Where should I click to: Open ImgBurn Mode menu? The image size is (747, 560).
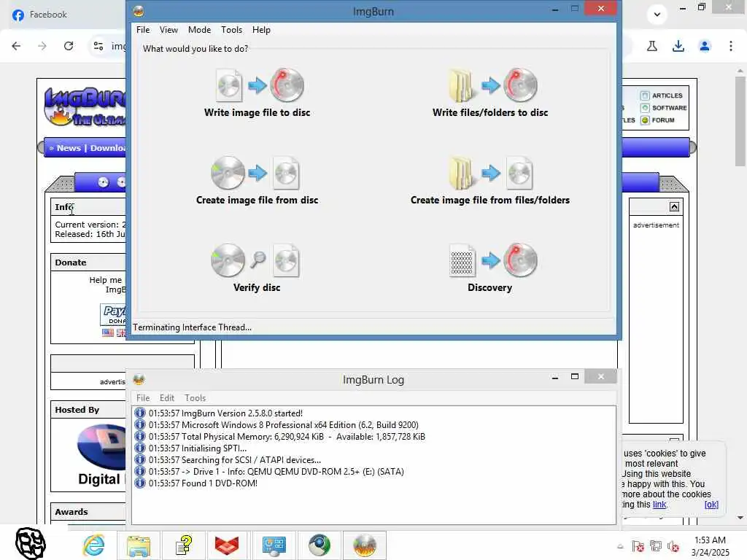click(199, 29)
